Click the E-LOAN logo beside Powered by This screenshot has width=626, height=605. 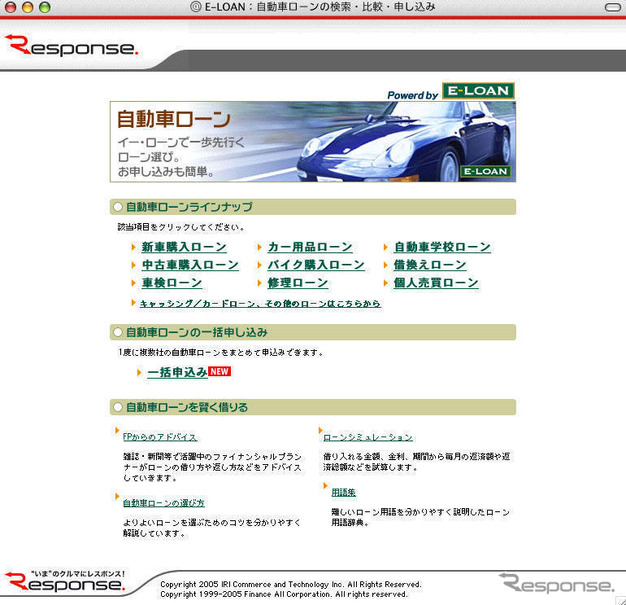tap(478, 92)
